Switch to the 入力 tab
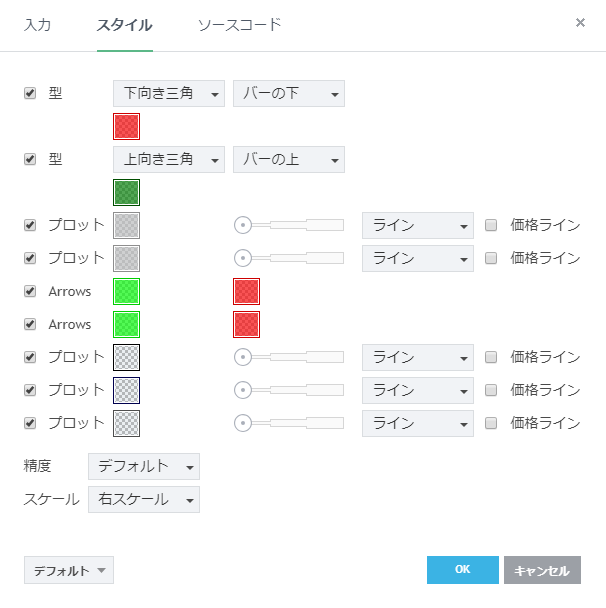 [38, 24]
